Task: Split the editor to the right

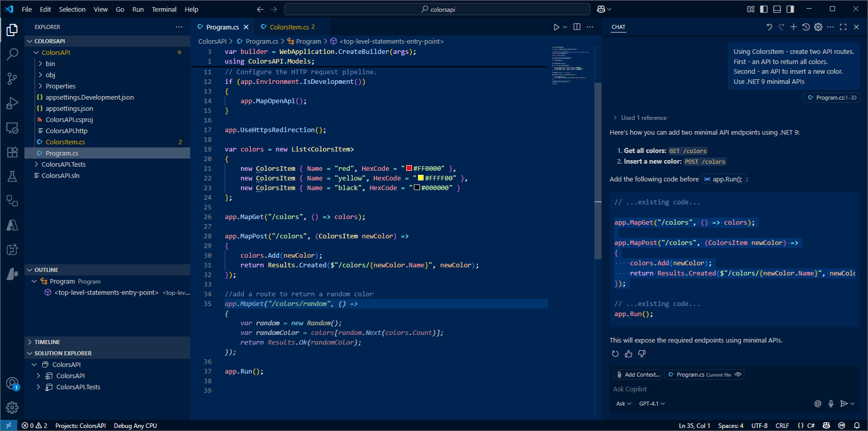Action: pos(577,27)
